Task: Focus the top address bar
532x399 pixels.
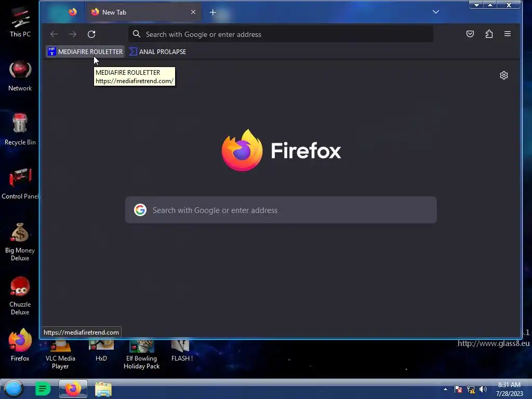Action: pyautogui.click(x=281, y=34)
